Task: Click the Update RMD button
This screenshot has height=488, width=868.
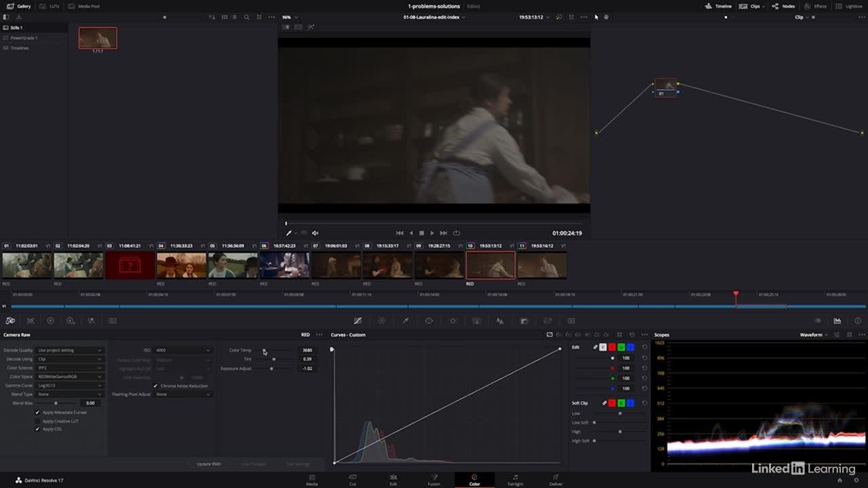Action: 208,464
